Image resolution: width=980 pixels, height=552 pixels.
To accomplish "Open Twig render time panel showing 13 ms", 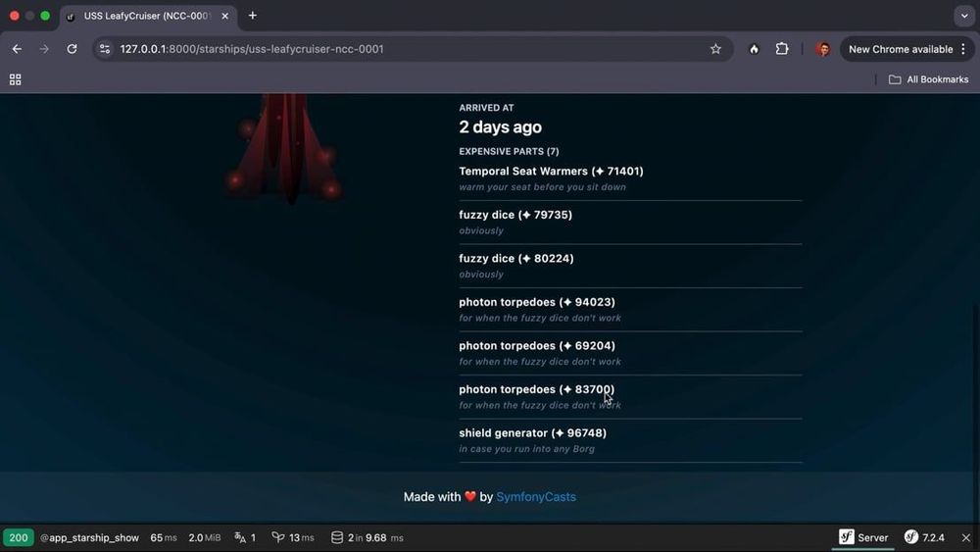I will pos(293,537).
